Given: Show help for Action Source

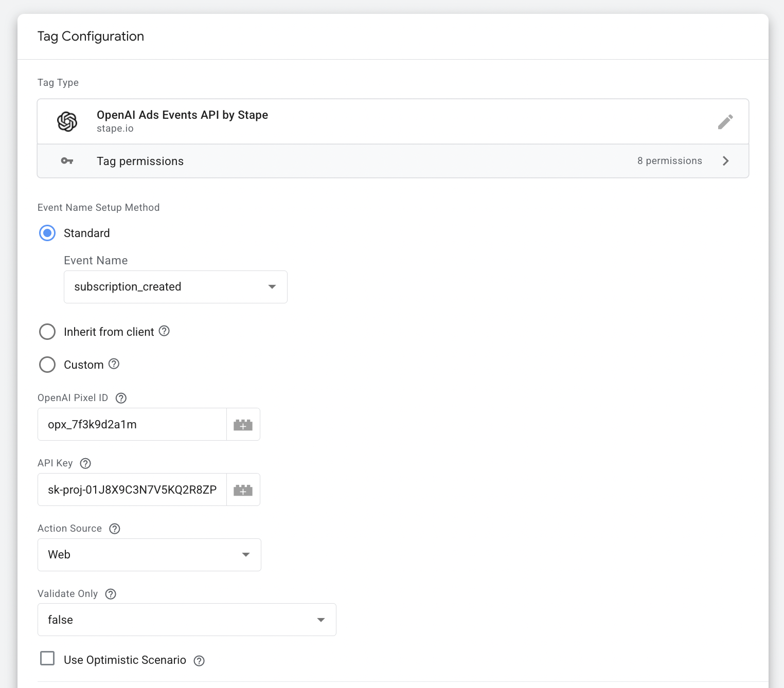Looking at the screenshot, I should 115,529.
